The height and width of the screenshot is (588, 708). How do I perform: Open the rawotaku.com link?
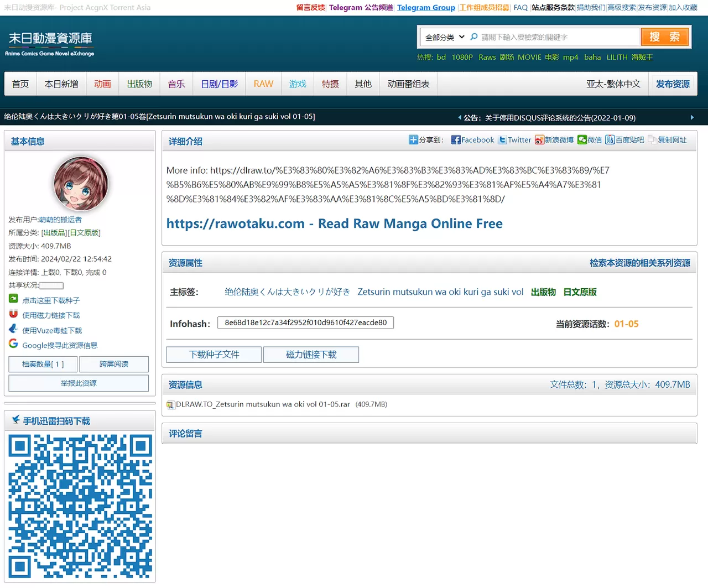pyautogui.click(x=334, y=223)
